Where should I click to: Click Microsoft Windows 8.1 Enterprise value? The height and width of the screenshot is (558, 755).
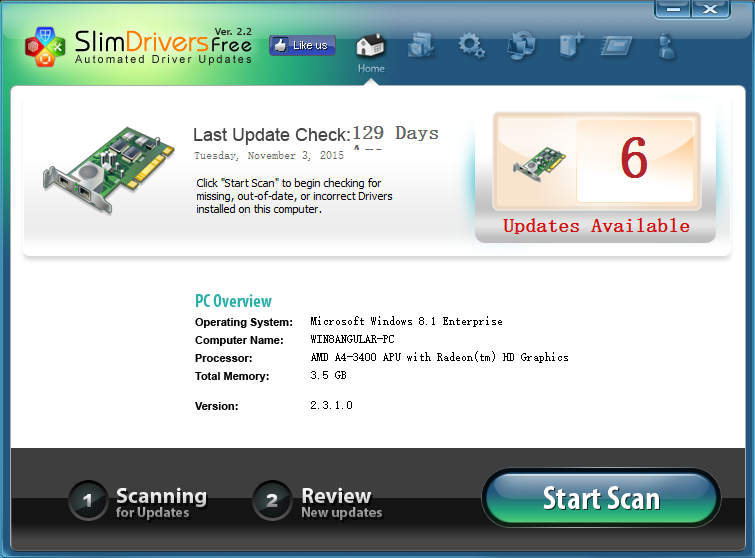(406, 322)
